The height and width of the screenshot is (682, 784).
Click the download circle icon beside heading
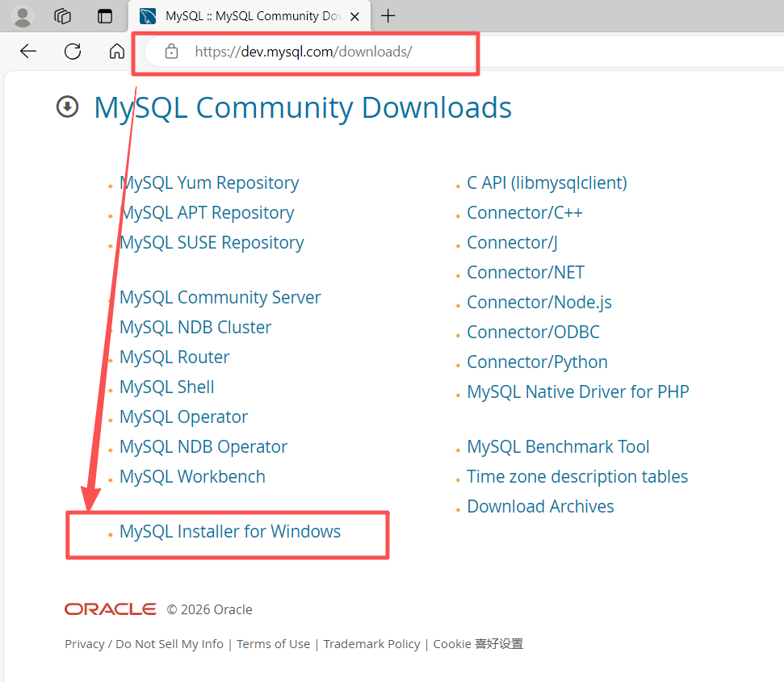(68, 107)
